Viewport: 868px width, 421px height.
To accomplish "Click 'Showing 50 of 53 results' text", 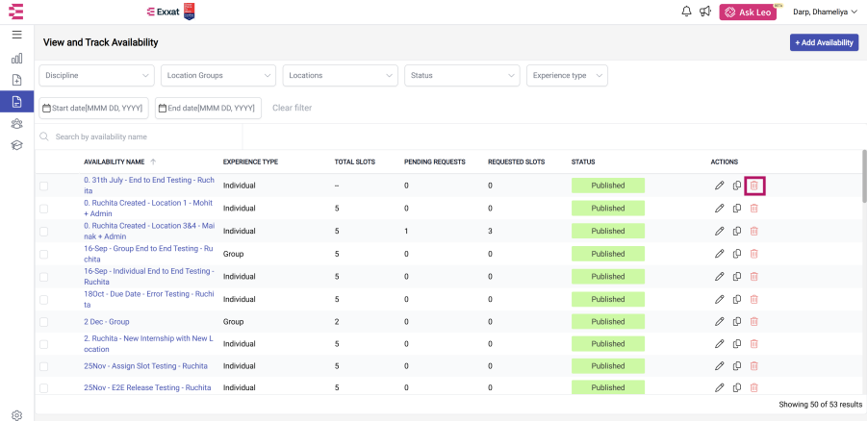I will [x=821, y=405].
